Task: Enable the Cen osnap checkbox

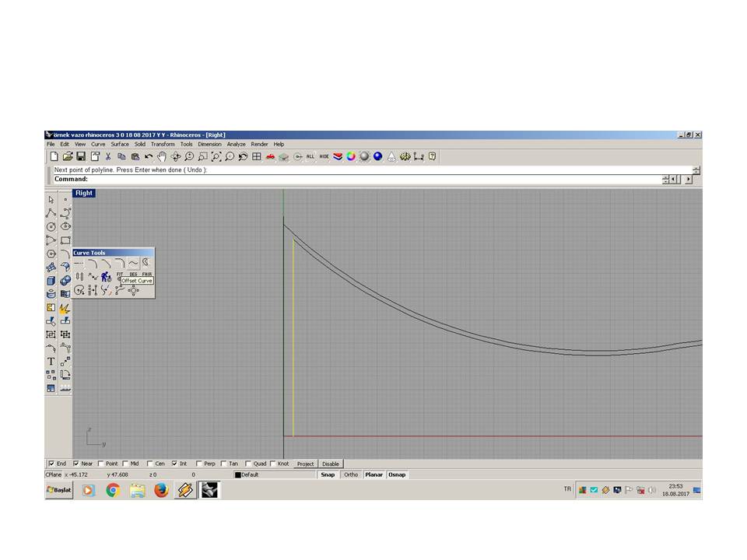Action: [149, 464]
